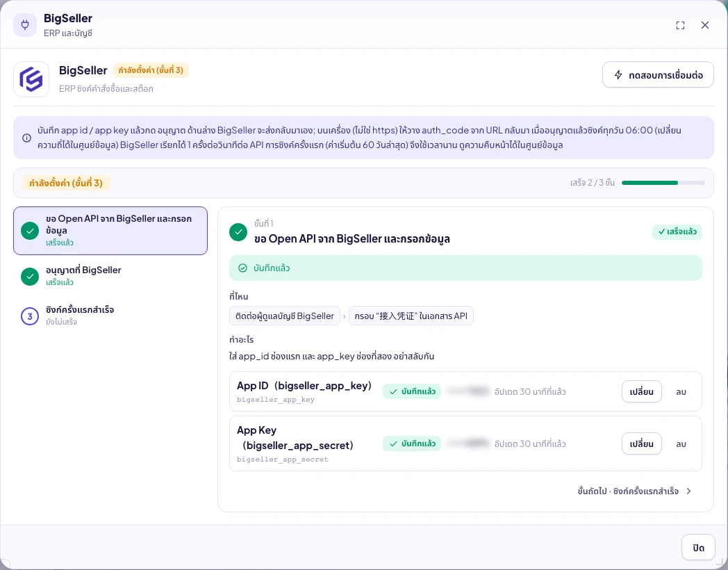Click the breadcrumb chevron between location chips
This screenshot has width=728, height=570.
[344, 316]
